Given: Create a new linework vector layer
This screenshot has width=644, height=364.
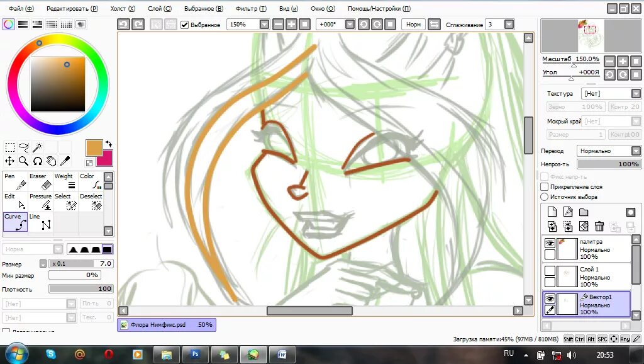Looking at the screenshot, I should pos(568,212).
